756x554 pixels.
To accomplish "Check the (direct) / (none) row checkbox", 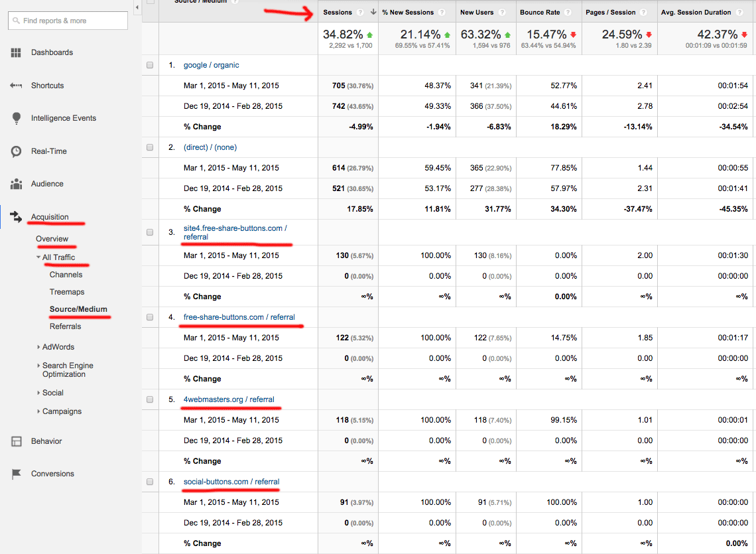I will pos(150,147).
